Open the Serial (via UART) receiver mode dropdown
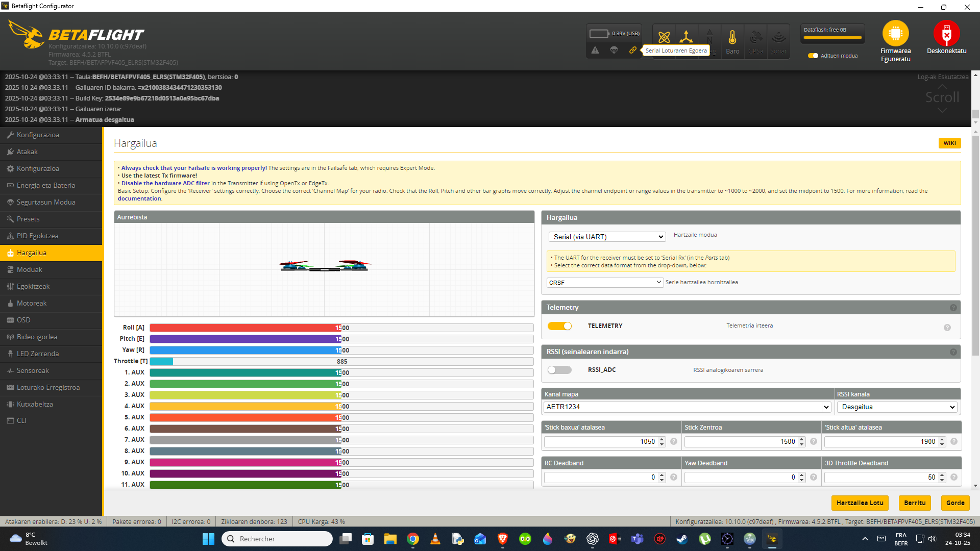The width and height of the screenshot is (980, 551). (607, 237)
